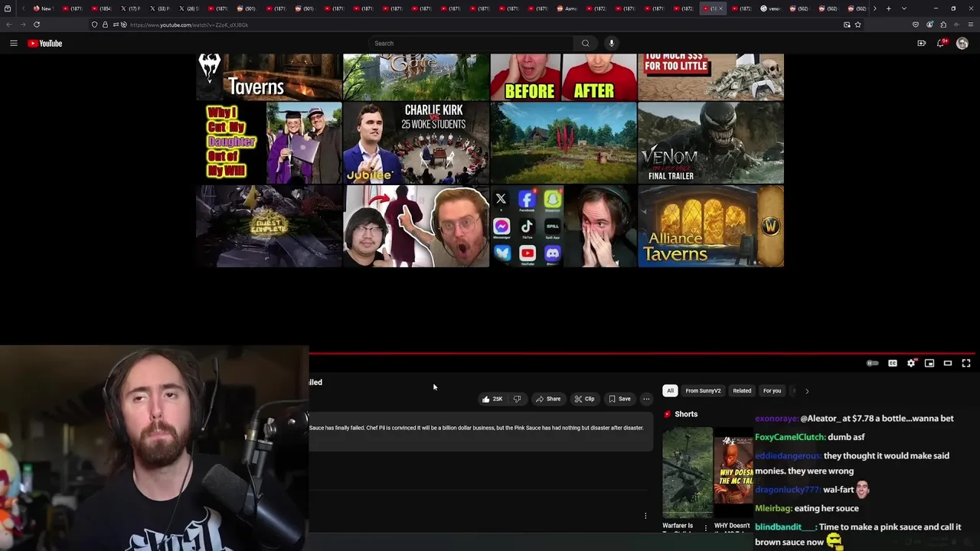Viewport: 980px width, 551px height.
Task: Open a new browser tab with plus
Action: pos(888,8)
